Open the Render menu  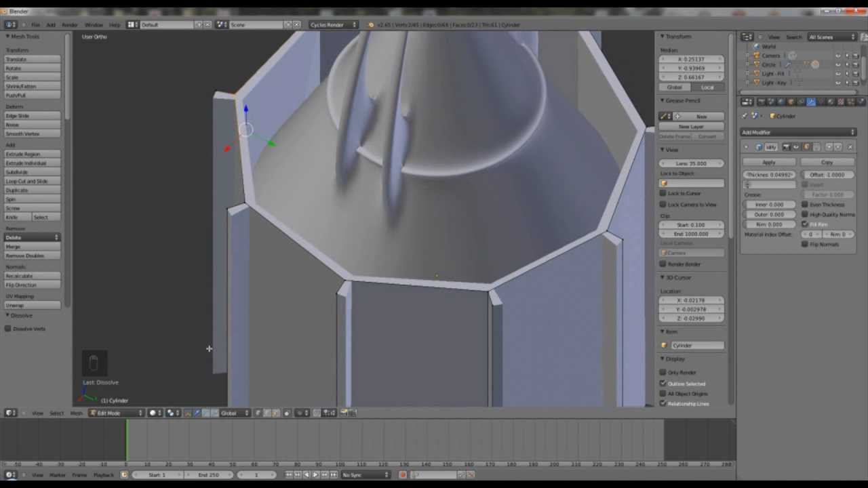click(70, 24)
